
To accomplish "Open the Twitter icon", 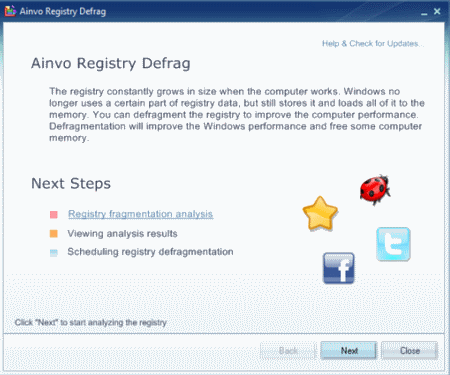I will (393, 244).
